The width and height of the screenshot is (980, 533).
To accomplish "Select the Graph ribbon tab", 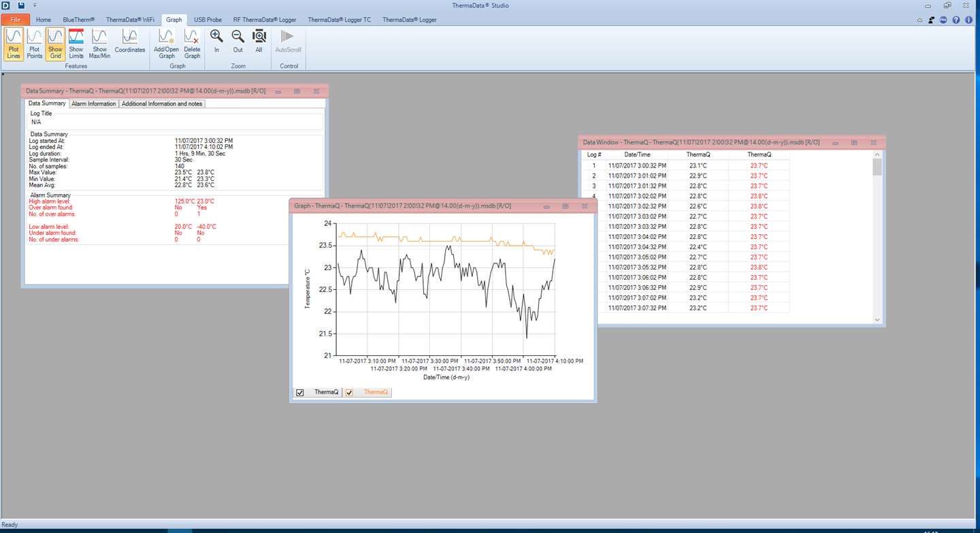I will [174, 20].
